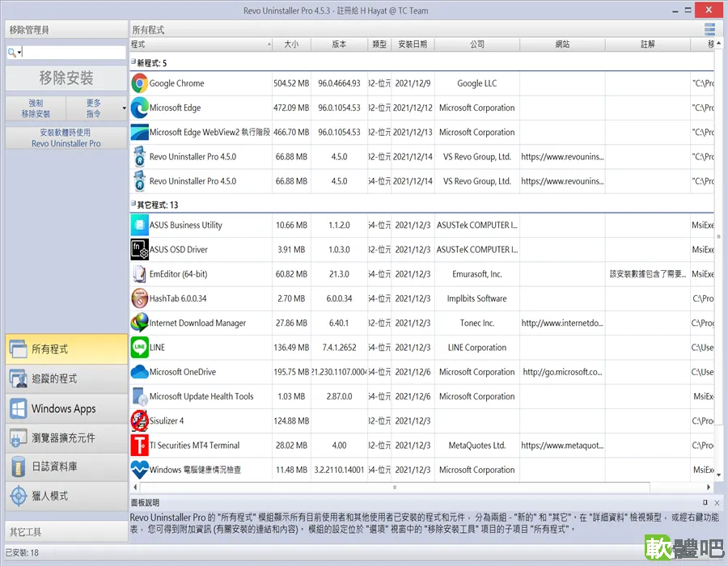The height and width of the screenshot is (566, 728).
Task: Click the "已安裝: 18" status bar entry
Action: coord(22,553)
